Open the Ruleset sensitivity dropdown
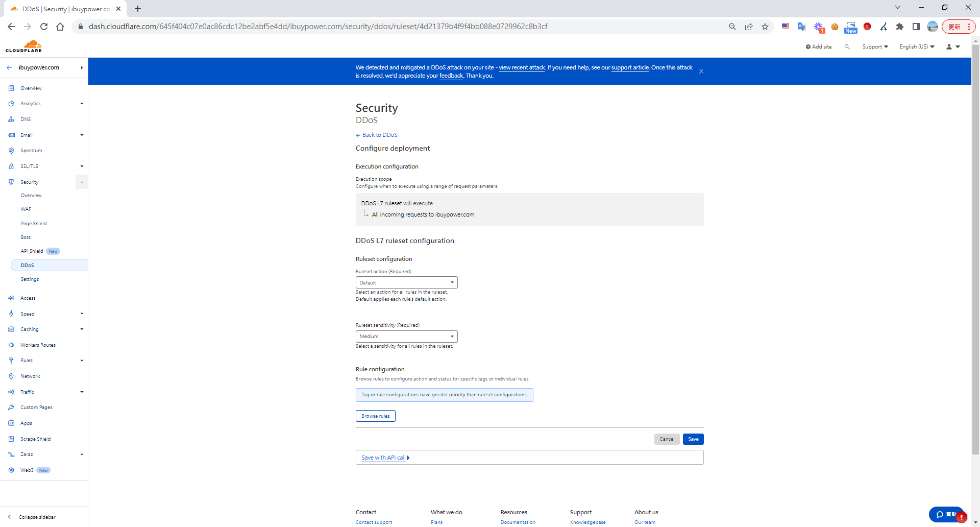 (x=406, y=337)
